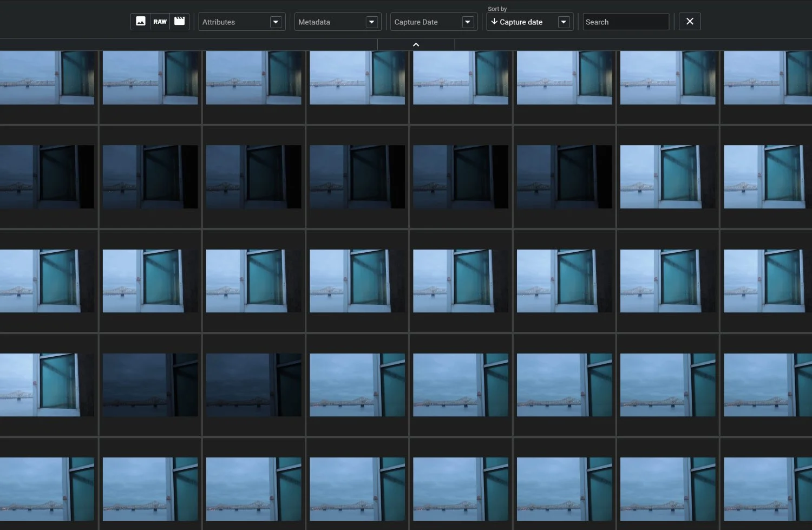
Task: Click the Capture Date dropdown arrow
Action: (x=467, y=22)
